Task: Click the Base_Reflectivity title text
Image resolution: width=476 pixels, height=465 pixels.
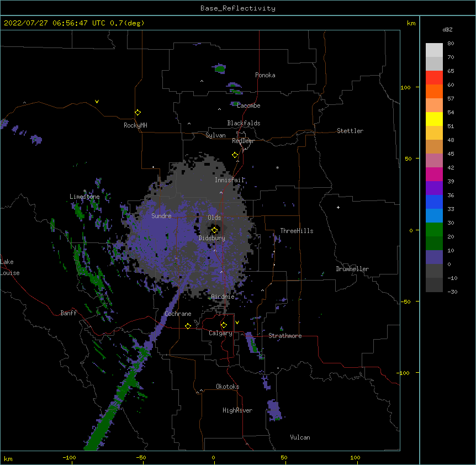Action: (x=238, y=8)
